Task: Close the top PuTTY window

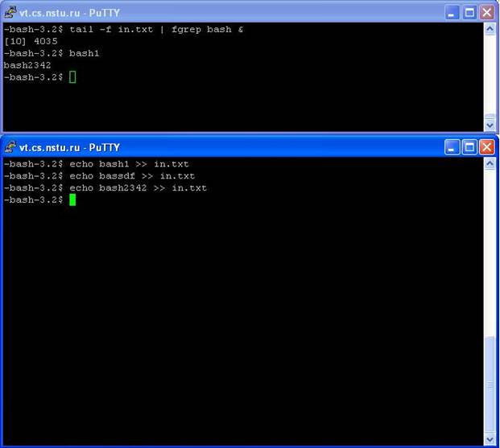Action: [486, 13]
